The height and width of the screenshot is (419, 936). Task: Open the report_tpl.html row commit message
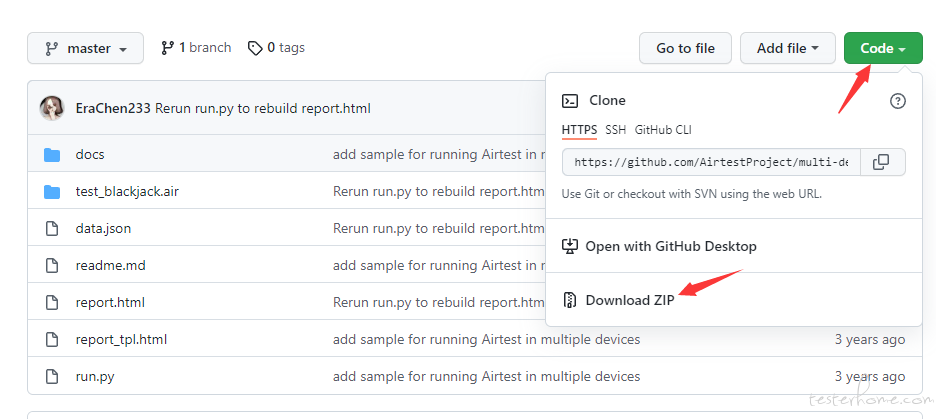tap(487, 340)
